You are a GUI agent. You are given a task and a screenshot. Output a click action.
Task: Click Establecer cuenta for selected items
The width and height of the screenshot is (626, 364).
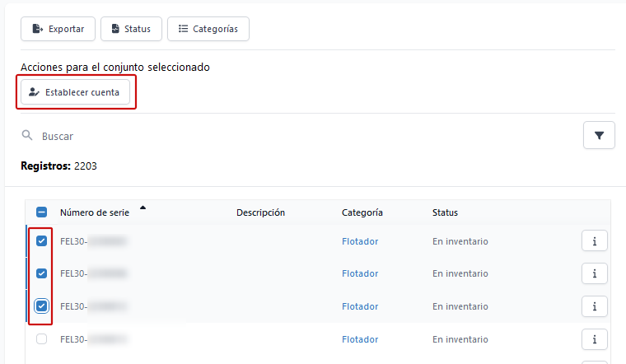[x=75, y=92]
